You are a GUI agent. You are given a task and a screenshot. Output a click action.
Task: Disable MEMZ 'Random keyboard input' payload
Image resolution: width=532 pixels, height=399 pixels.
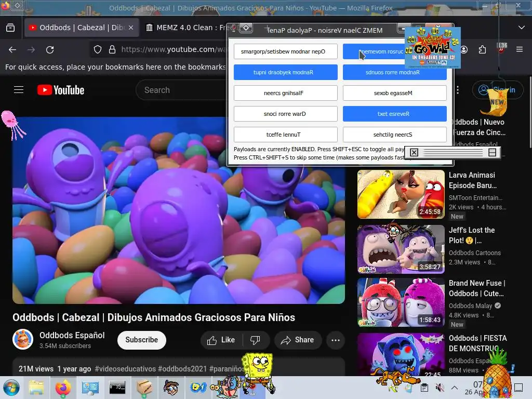[x=286, y=72]
